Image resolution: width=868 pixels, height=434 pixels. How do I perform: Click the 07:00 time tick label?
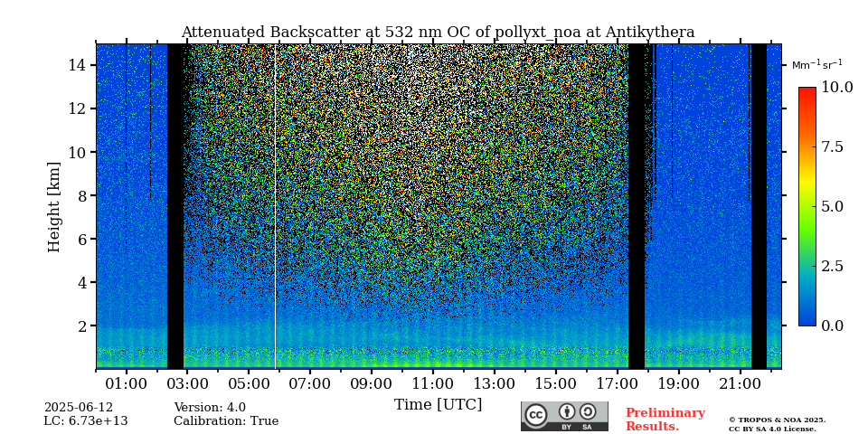click(310, 384)
